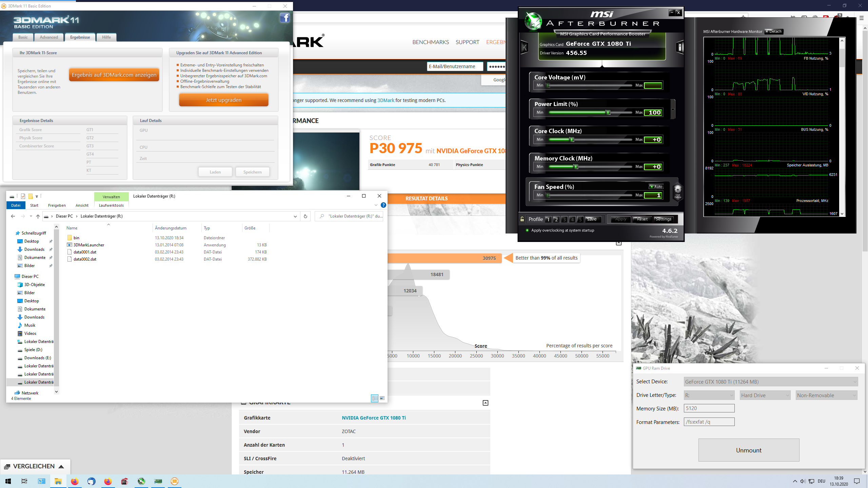Toggle the fan speed Auto button
Image resolution: width=868 pixels, height=488 pixels.
tap(656, 187)
